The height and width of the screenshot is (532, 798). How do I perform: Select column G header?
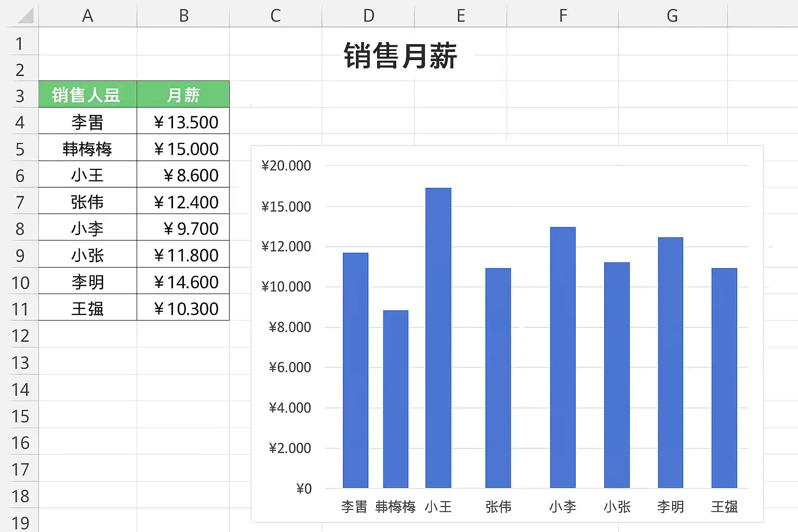click(672, 16)
